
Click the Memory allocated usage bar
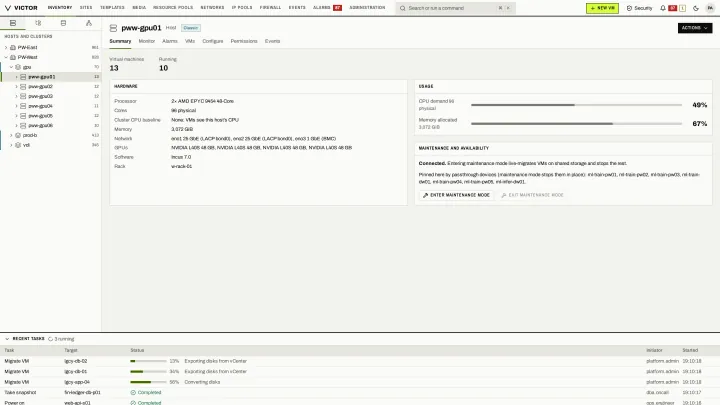576,124
